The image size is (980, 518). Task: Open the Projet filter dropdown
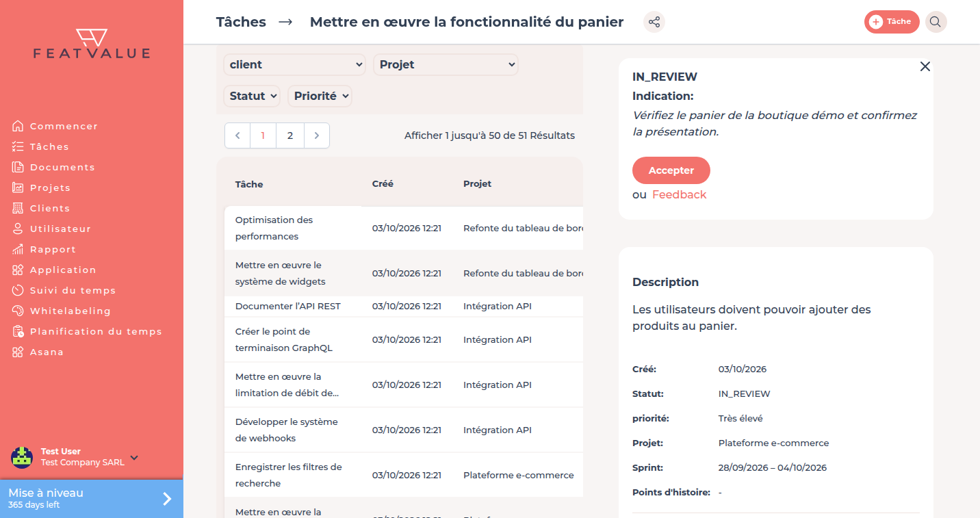point(446,64)
